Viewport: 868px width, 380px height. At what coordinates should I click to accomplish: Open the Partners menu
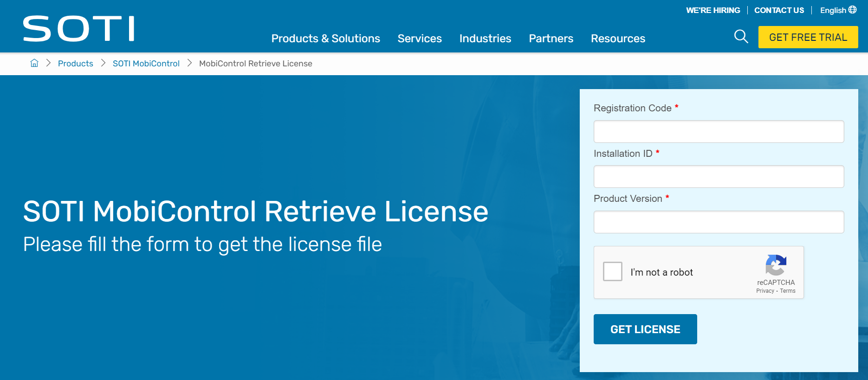[x=551, y=39]
